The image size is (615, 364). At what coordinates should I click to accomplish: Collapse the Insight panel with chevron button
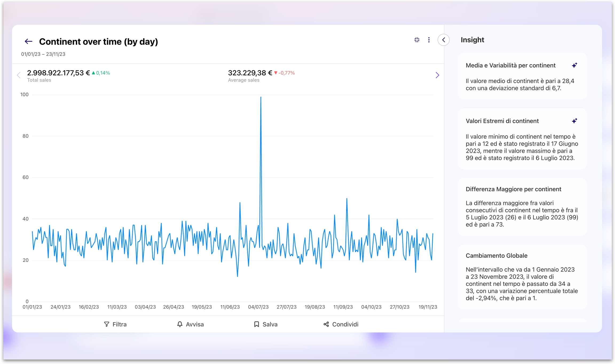(x=443, y=40)
